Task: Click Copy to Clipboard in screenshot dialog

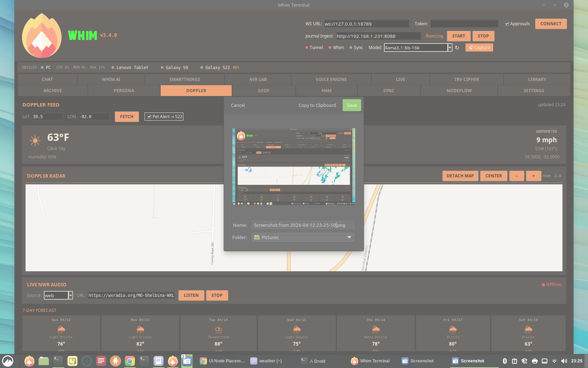Action: coord(317,105)
